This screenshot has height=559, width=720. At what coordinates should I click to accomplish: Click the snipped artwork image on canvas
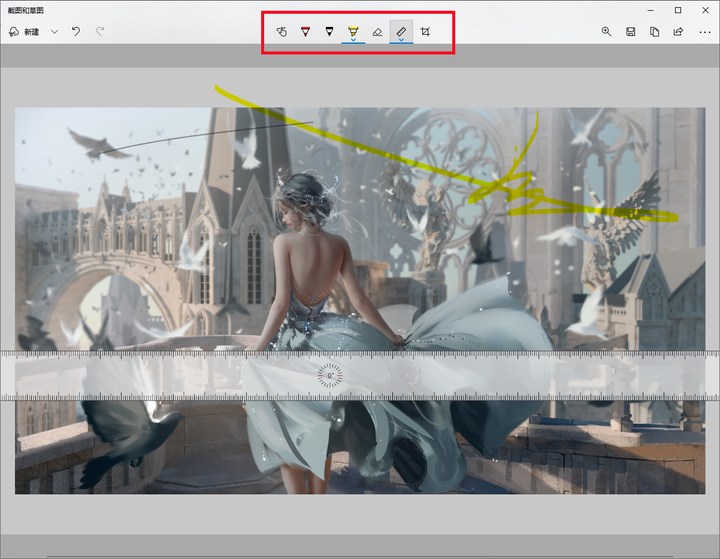point(360,301)
